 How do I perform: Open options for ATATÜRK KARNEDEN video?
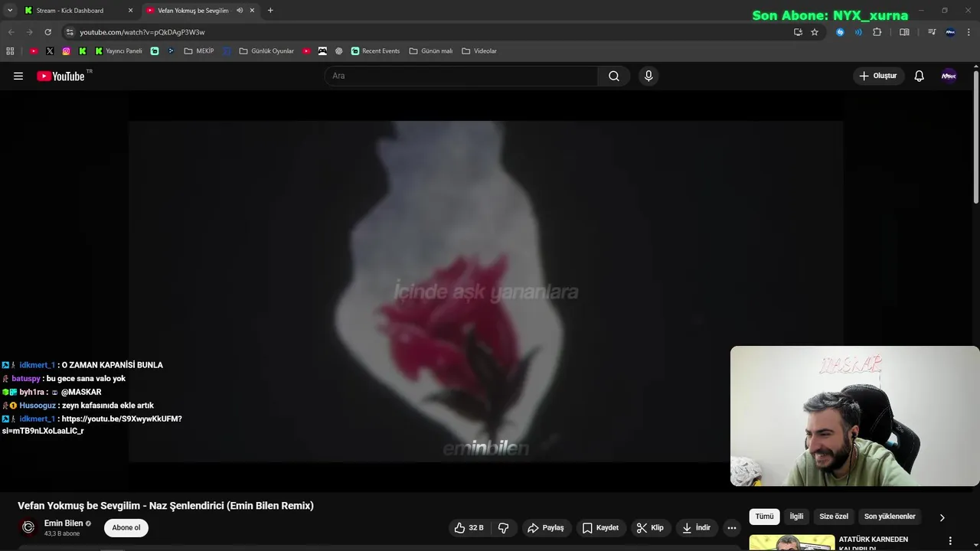click(951, 540)
